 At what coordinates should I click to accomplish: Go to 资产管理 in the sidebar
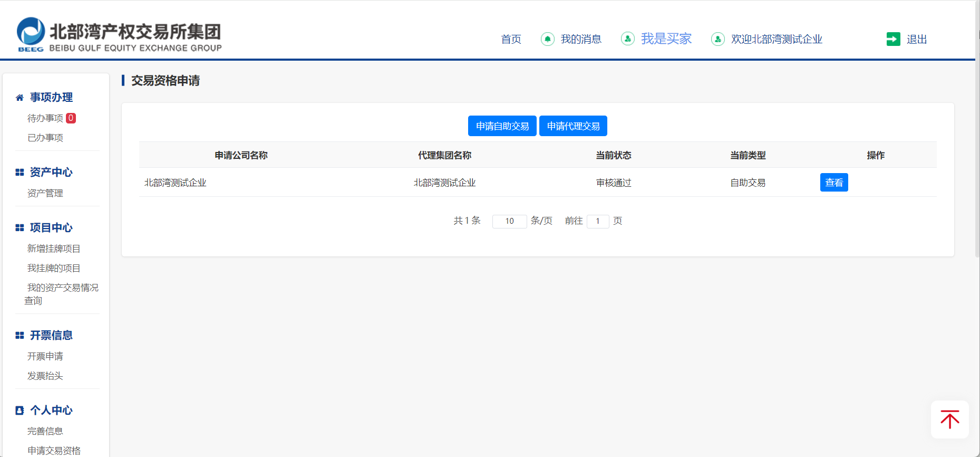pos(45,193)
